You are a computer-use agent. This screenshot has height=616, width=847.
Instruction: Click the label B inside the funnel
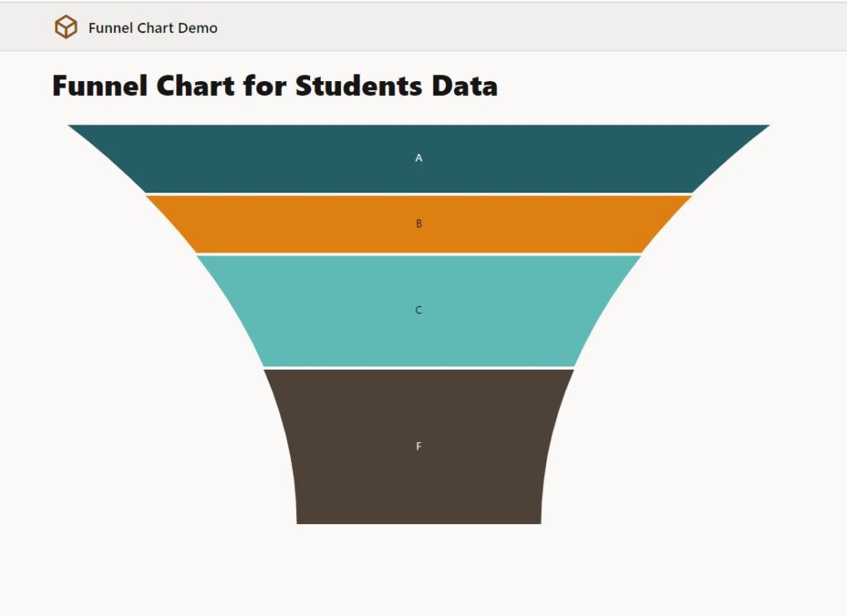(419, 222)
